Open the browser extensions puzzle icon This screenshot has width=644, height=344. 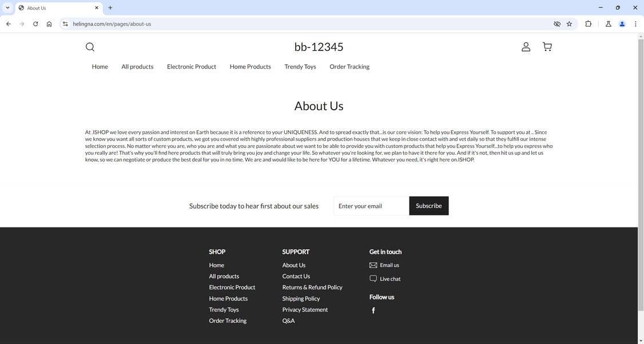(588, 24)
